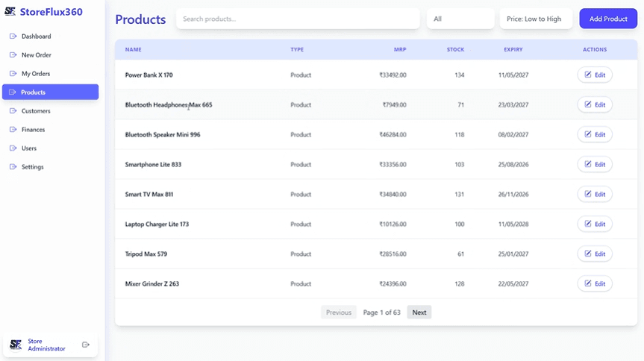644x361 pixels.
Task: Click the Previous page button
Action: pyautogui.click(x=338, y=313)
